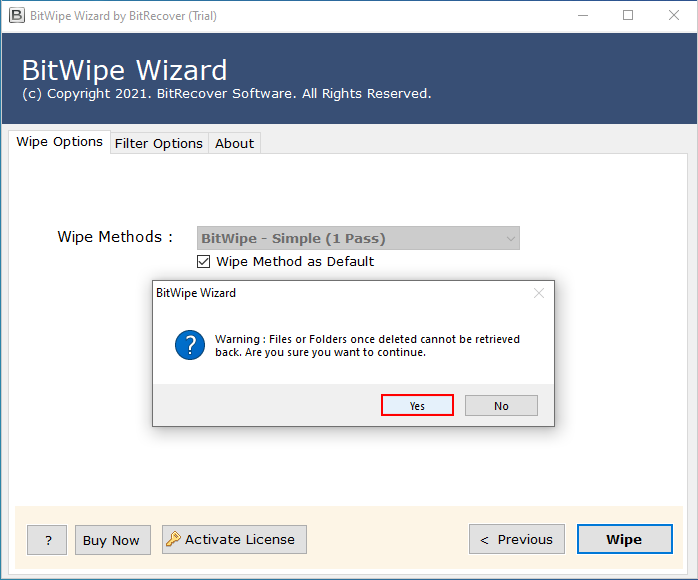
Task: Switch to the Filter Options tab
Action: (x=158, y=143)
